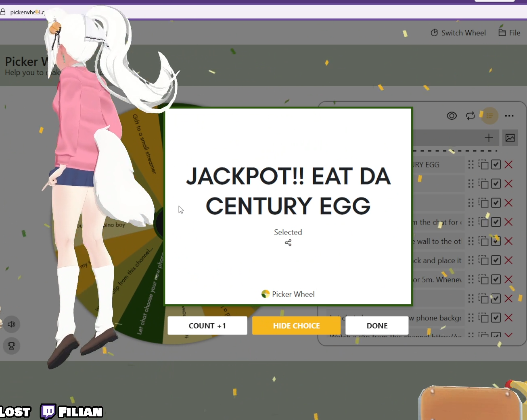Viewport: 527px width, 420px height.
Task: Delete the 'w phone backgr' input row
Action: [508, 318]
